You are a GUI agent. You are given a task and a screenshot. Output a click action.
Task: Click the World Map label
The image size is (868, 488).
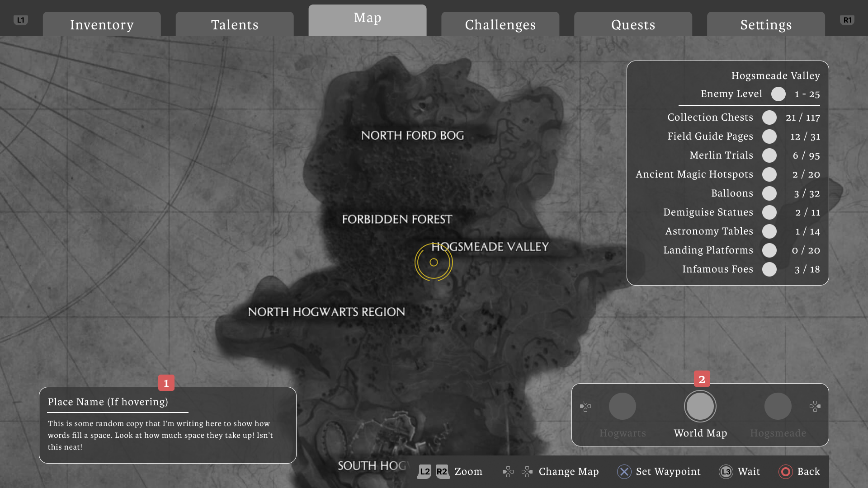pos(700,432)
